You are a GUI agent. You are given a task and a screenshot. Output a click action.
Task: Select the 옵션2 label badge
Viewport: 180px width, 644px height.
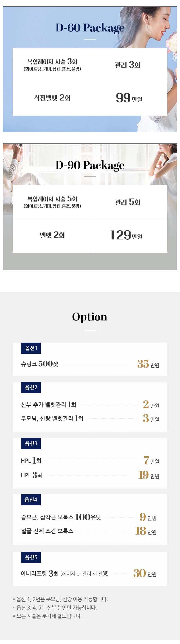[x=31, y=388]
